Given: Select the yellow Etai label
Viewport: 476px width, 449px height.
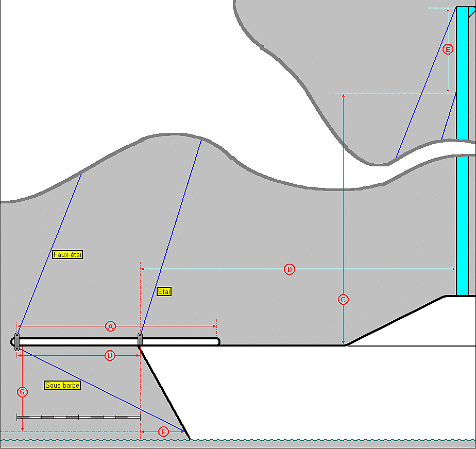Looking at the screenshot, I should click(164, 291).
